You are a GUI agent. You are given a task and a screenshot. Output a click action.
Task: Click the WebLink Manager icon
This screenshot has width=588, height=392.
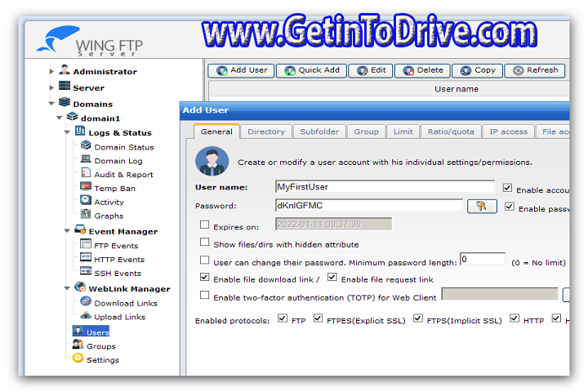tap(80, 287)
